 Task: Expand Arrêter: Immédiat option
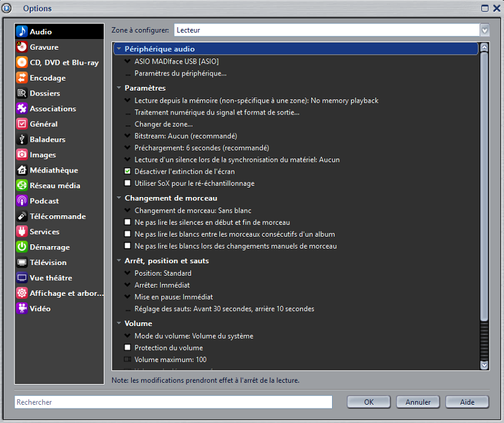click(128, 285)
